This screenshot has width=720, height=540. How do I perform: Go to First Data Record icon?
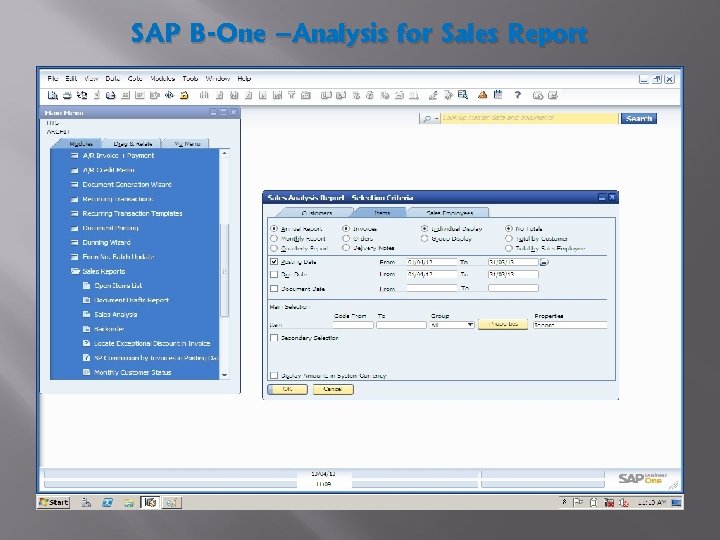click(x=234, y=95)
